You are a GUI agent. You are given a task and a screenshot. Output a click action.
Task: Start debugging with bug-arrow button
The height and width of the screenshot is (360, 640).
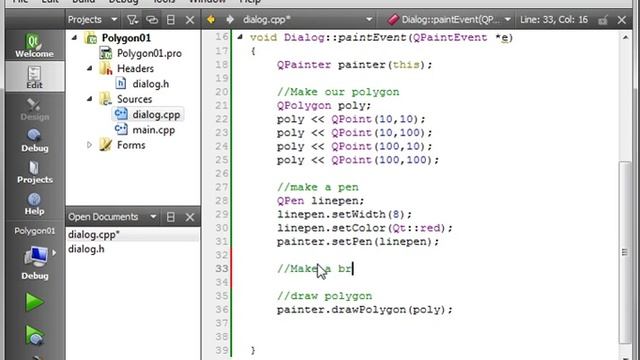[x=34, y=335]
